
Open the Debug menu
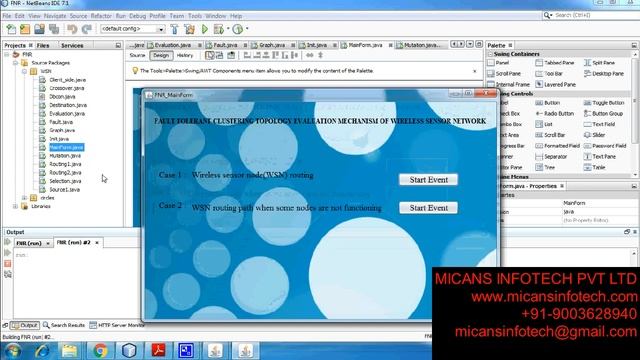point(138,16)
